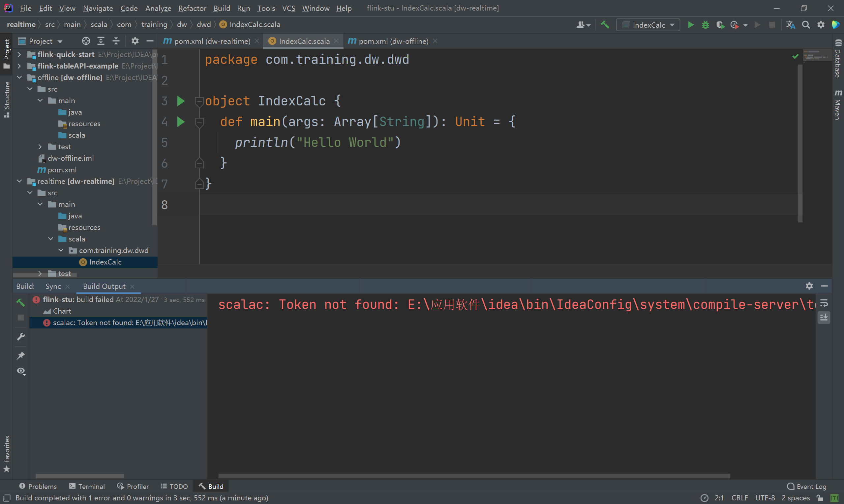Viewport: 844px width, 504px height.
Task: Toggle tool window bars via bottom-left corner icon
Action: [7, 498]
